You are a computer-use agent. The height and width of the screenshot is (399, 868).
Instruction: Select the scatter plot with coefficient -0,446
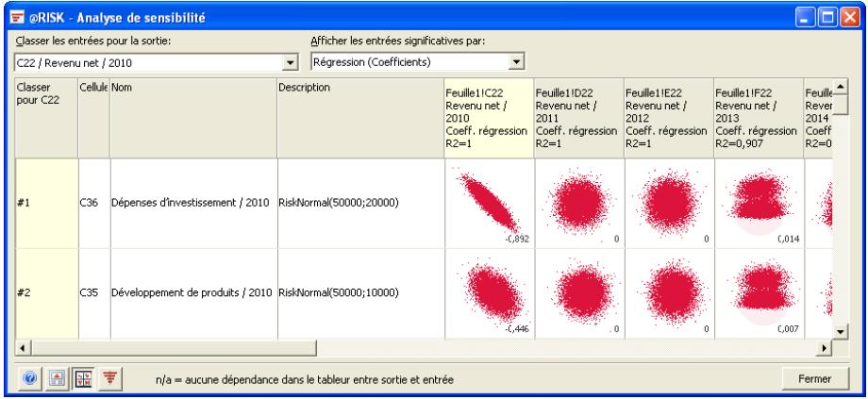click(490, 293)
